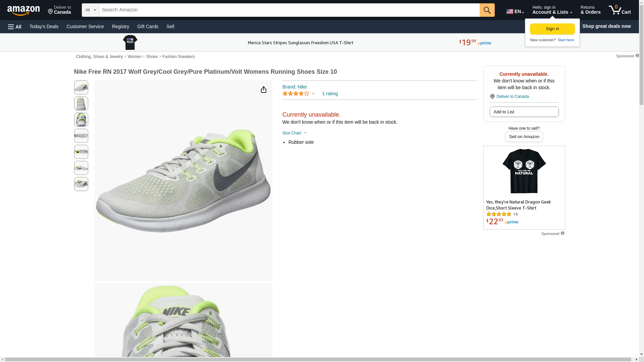Screen dimensions: 644x362
Task: Click the Amazon logo
Action: pyautogui.click(x=23, y=11)
